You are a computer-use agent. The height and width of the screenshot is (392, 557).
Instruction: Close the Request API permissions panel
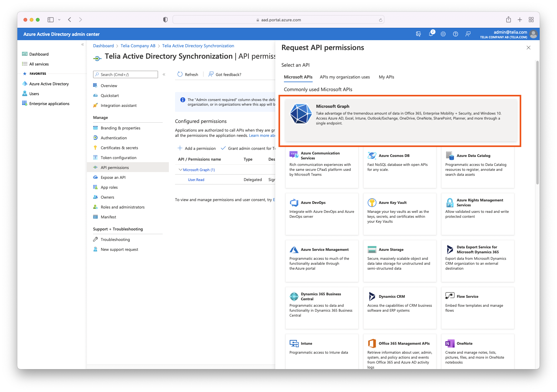tap(529, 48)
